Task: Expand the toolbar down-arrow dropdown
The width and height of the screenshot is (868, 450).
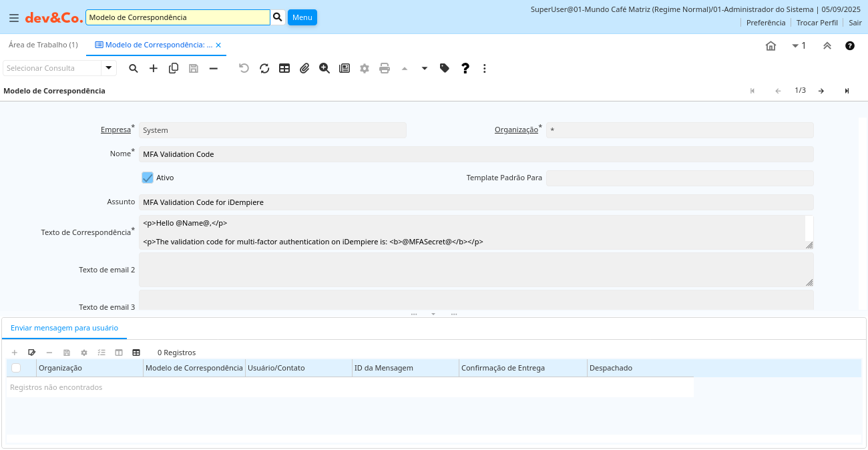Action: pos(425,68)
